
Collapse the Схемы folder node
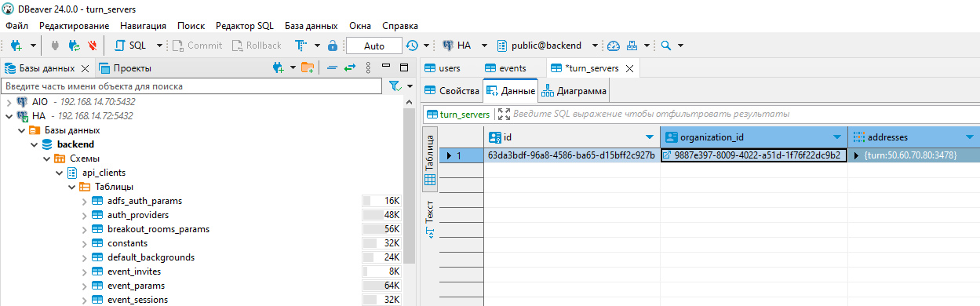(x=47, y=158)
